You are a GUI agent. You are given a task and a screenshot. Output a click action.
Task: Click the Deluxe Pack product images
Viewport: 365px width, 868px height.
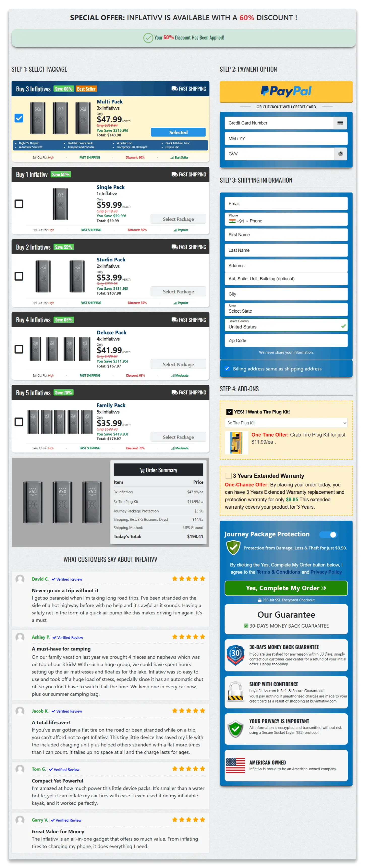[x=60, y=349]
